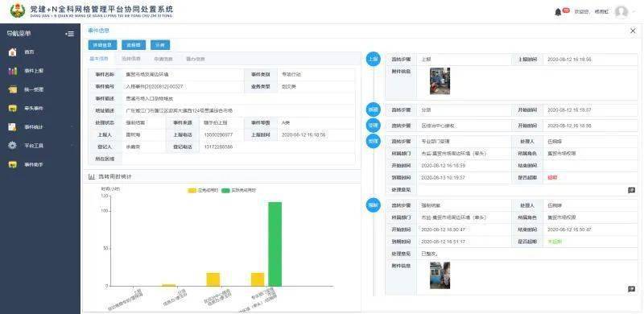Viewport: 644px width, 314px height.
Task: Click the 事件编号 value ending 00327
Action: 155,87
